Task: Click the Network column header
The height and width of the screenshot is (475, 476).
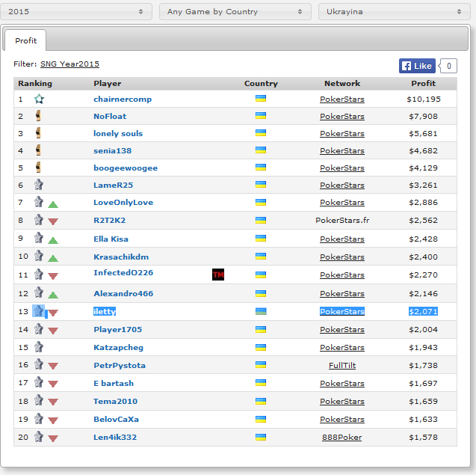Action: point(342,83)
